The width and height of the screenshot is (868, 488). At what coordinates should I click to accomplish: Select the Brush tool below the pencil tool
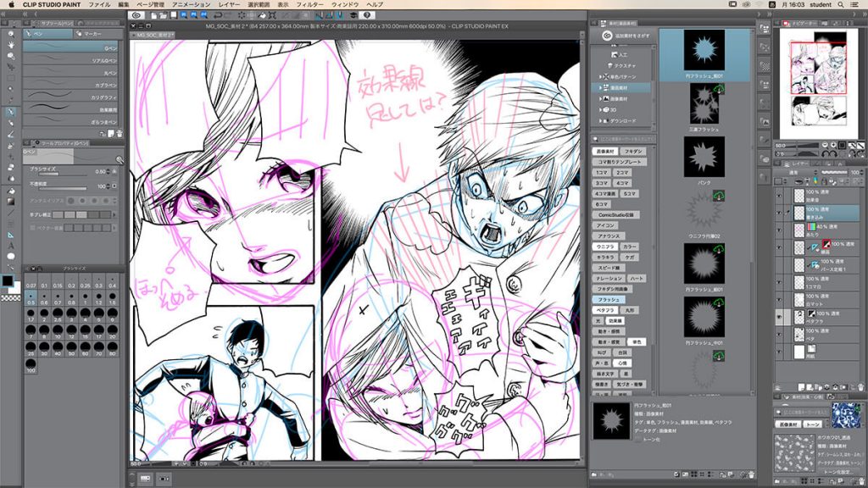(11, 135)
